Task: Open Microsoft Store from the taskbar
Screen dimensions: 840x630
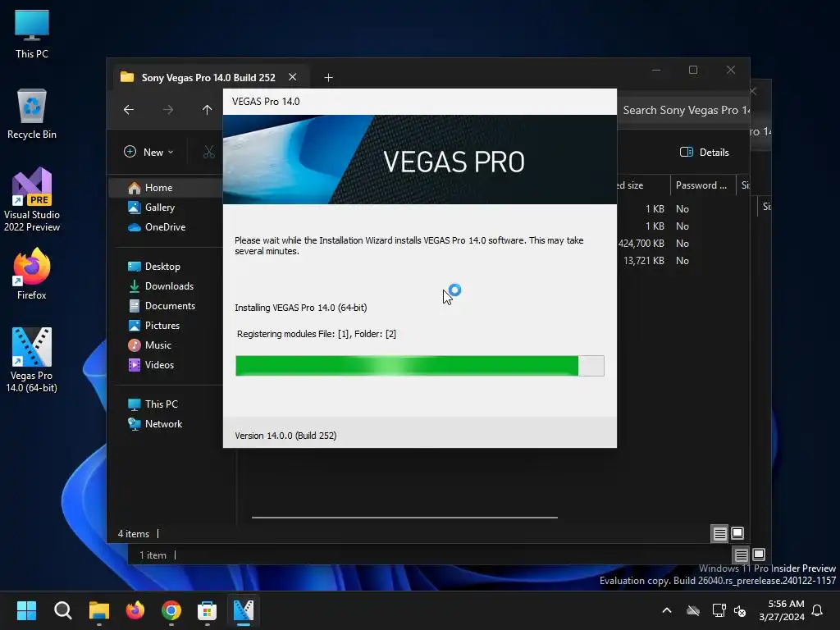Action: (x=207, y=610)
